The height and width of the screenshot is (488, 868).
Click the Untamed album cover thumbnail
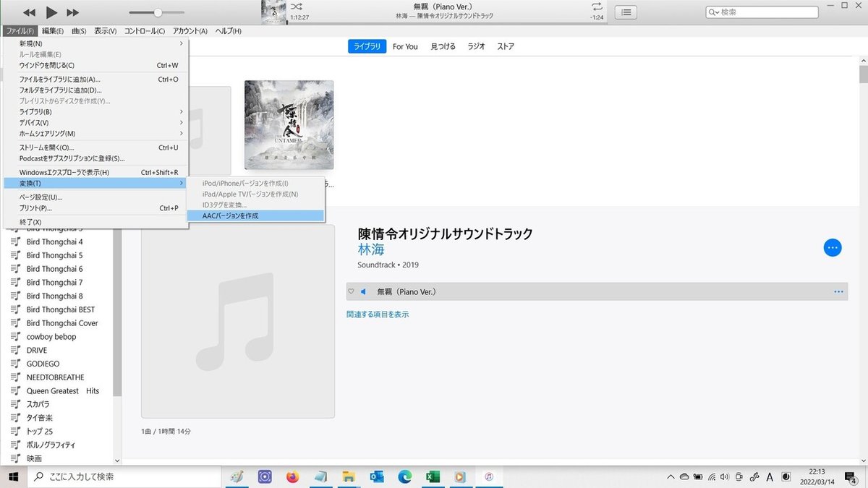point(289,125)
